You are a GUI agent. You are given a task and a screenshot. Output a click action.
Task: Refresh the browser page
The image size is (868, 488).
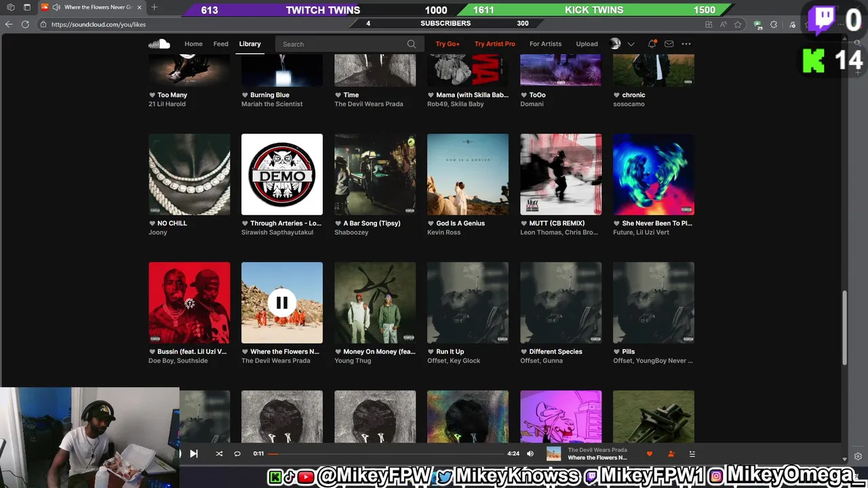[25, 24]
